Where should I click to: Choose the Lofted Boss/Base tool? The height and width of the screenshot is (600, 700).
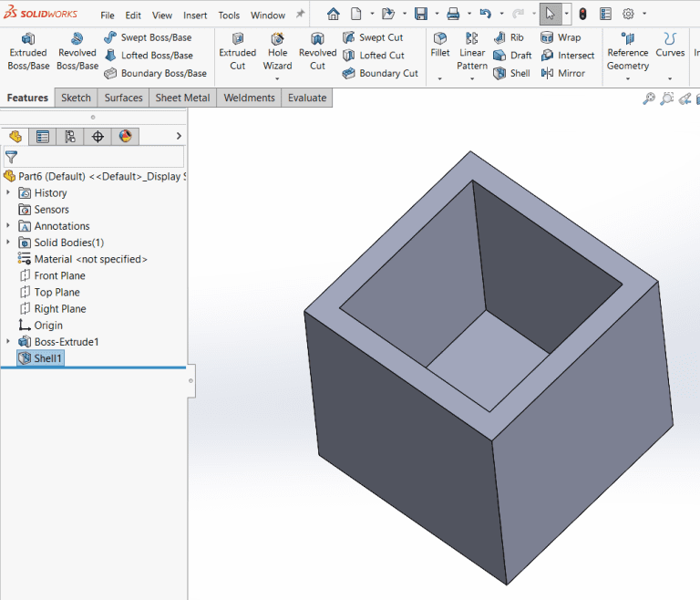(x=149, y=56)
